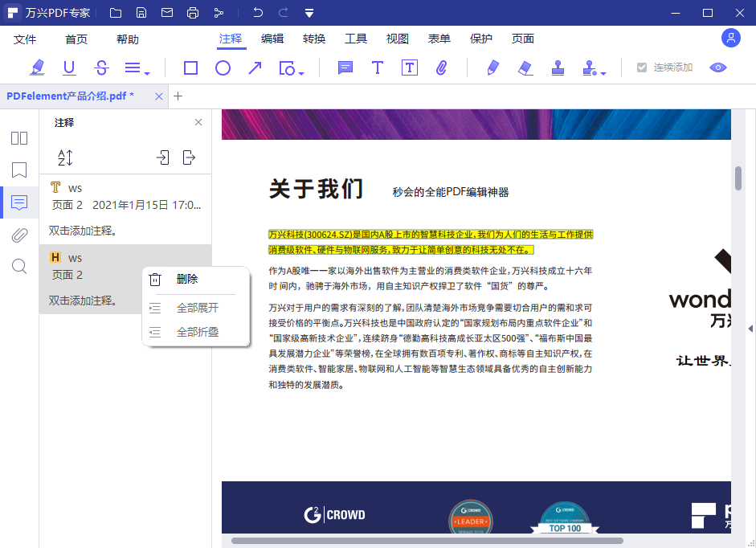Screen dimensions: 756x548
Task: Save document with the floppy disk icon
Action: pos(141,13)
